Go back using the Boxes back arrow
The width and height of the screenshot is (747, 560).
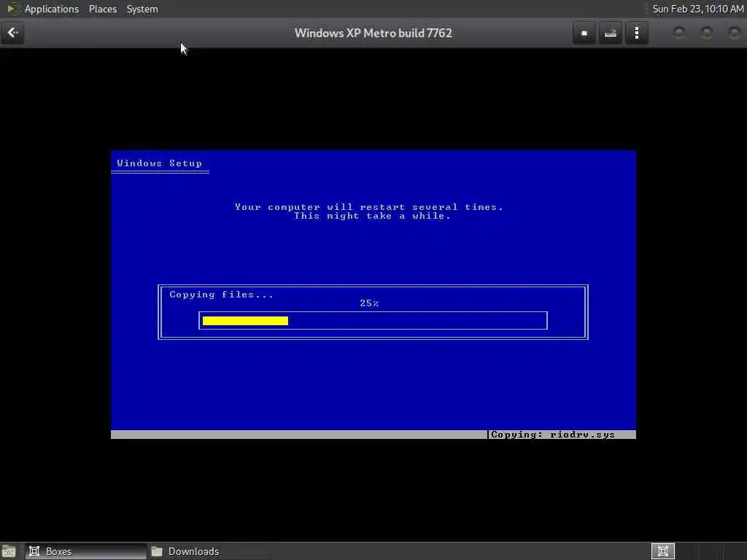click(12, 33)
